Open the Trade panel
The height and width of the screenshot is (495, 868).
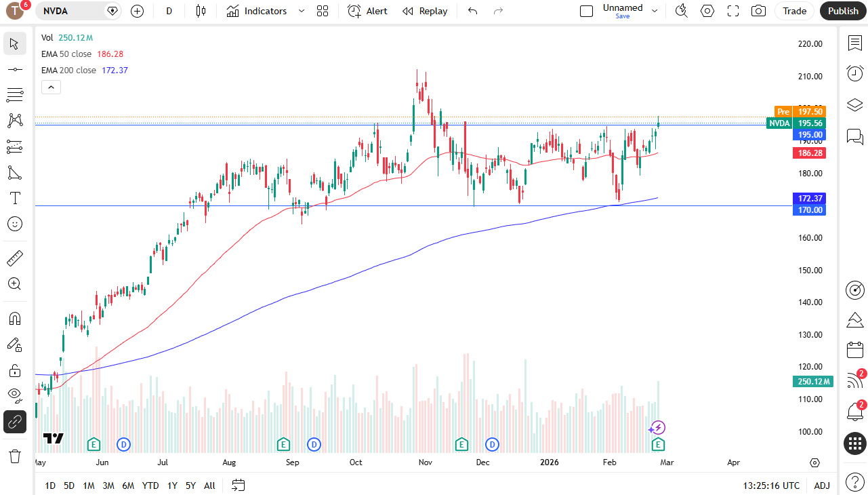[795, 11]
